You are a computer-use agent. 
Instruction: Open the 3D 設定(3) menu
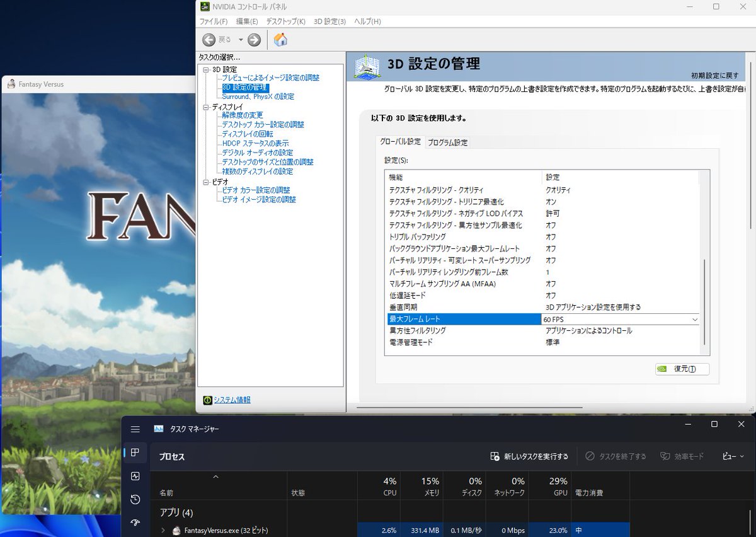pos(329,21)
